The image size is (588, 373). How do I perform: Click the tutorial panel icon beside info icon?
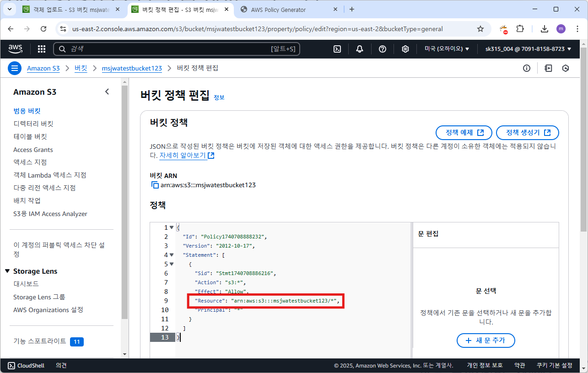pos(548,68)
